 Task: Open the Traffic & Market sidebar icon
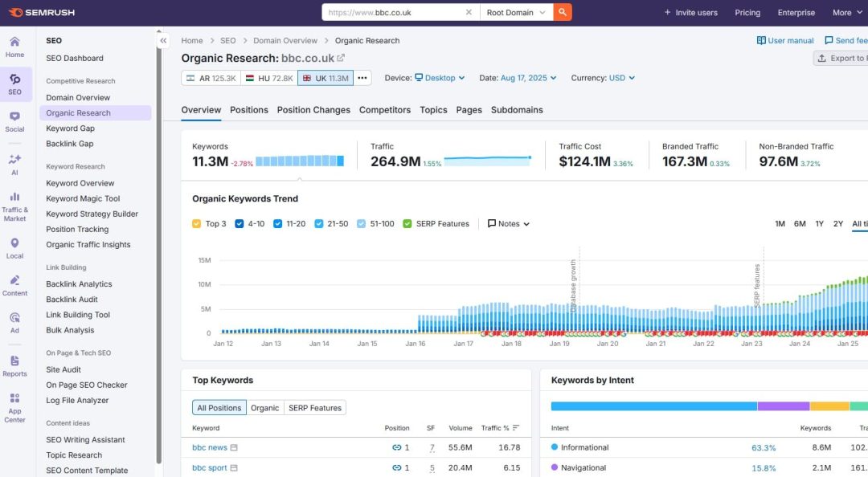(14, 206)
